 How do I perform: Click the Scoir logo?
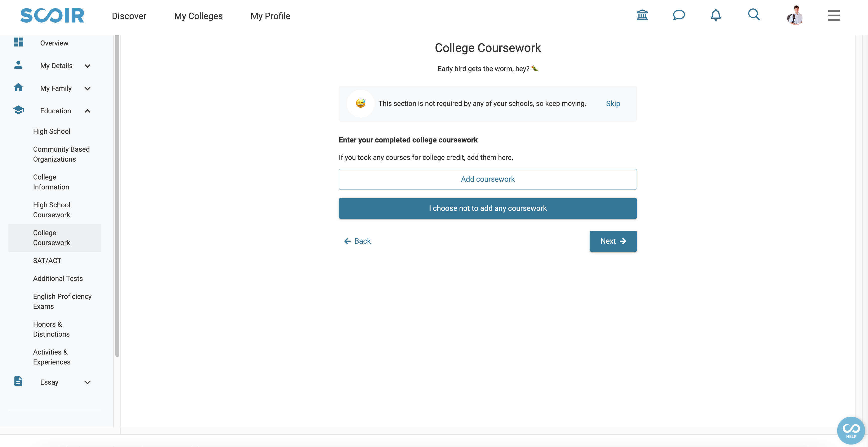52,15
